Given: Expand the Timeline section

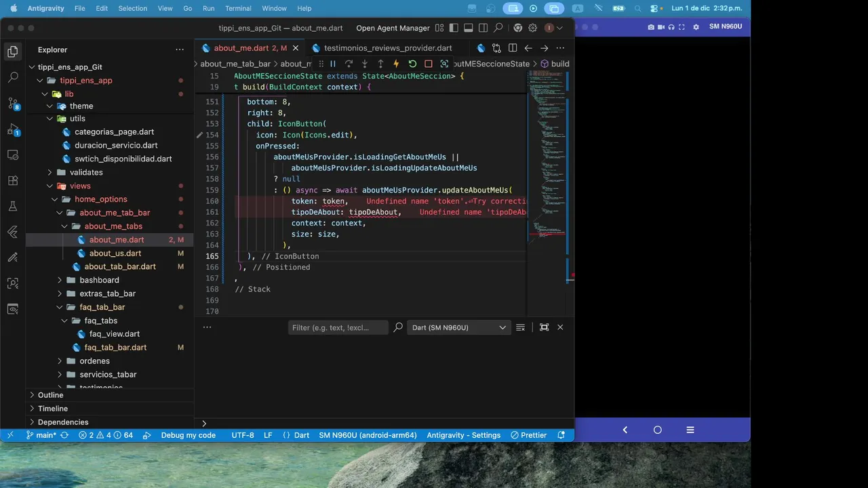Looking at the screenshot, I should (111, 409).
